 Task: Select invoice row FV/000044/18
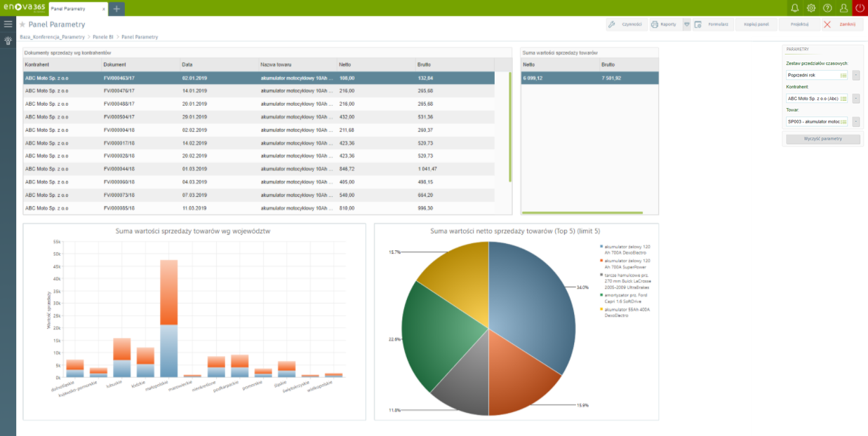point(119,169)
